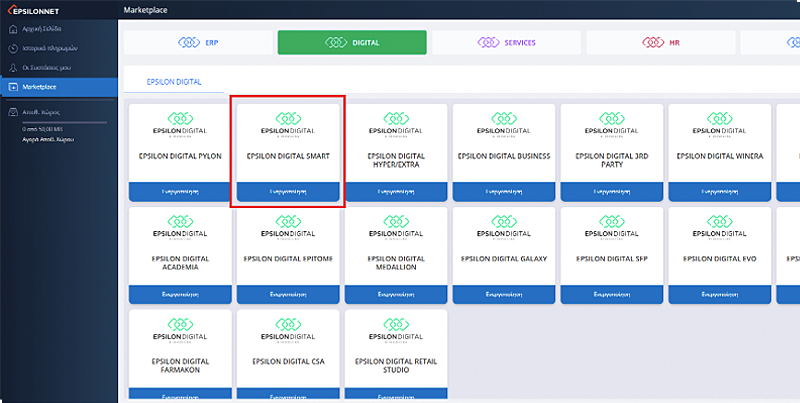Click the Epsilon Digital Galaxy card logo
Screen dimensions: 800x403
504,227
